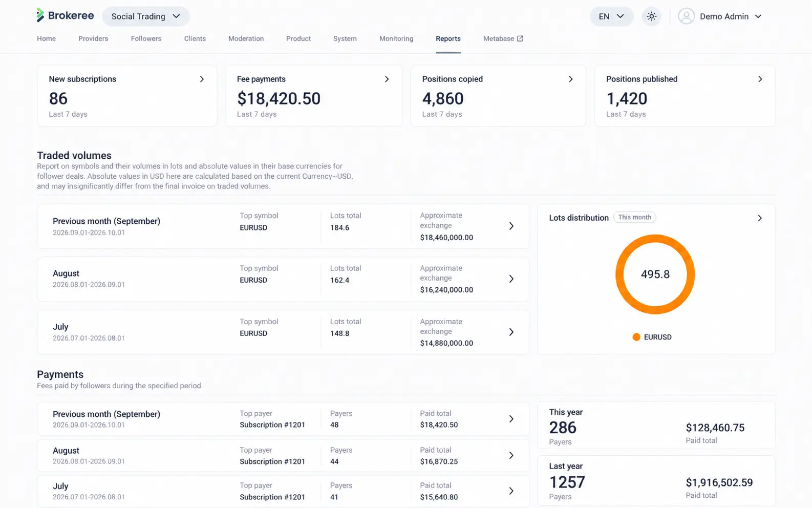Open the Followers tab
Screen dimensions: 812x508
[x=146, y=38]
